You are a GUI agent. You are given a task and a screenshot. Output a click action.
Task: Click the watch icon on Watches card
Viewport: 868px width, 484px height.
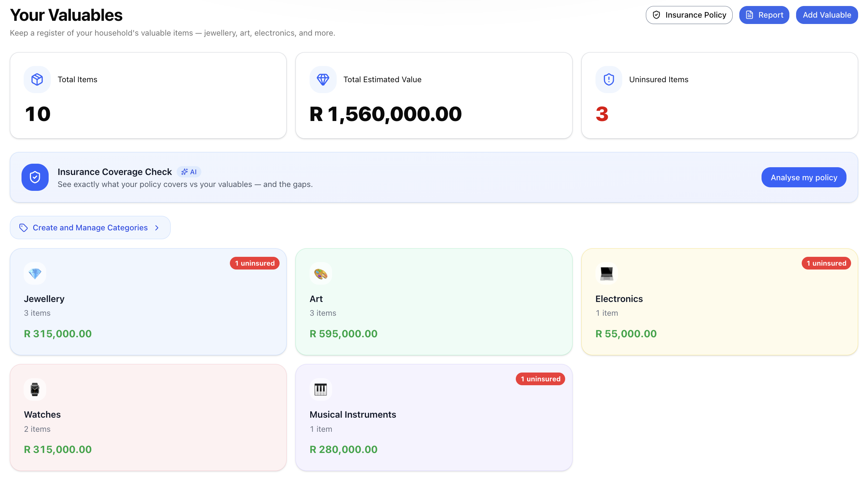[35, 389]
